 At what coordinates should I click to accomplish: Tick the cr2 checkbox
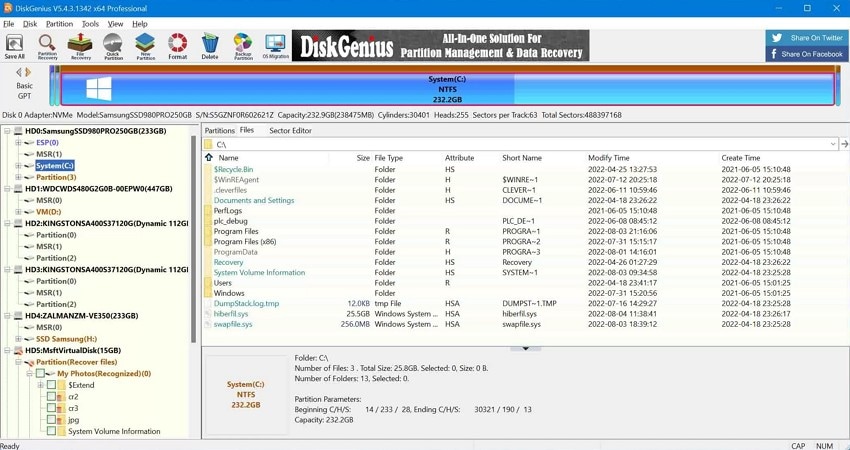click(x=51, y=396)
